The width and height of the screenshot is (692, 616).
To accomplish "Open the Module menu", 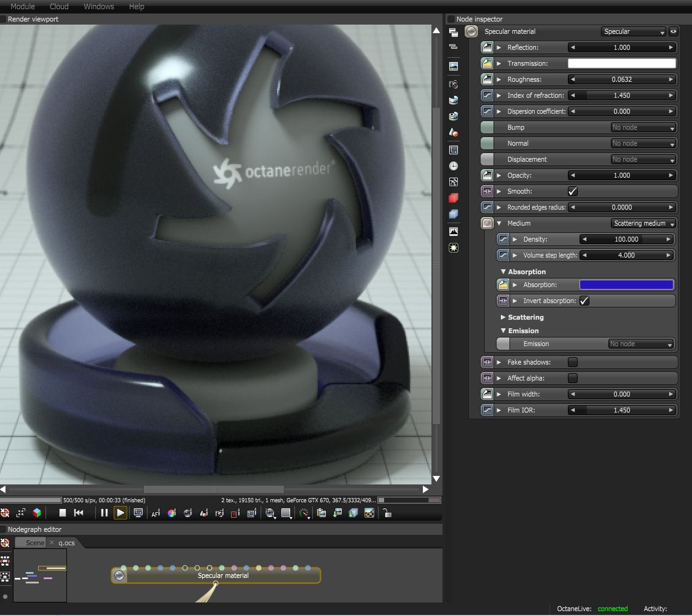I will 23,7.
